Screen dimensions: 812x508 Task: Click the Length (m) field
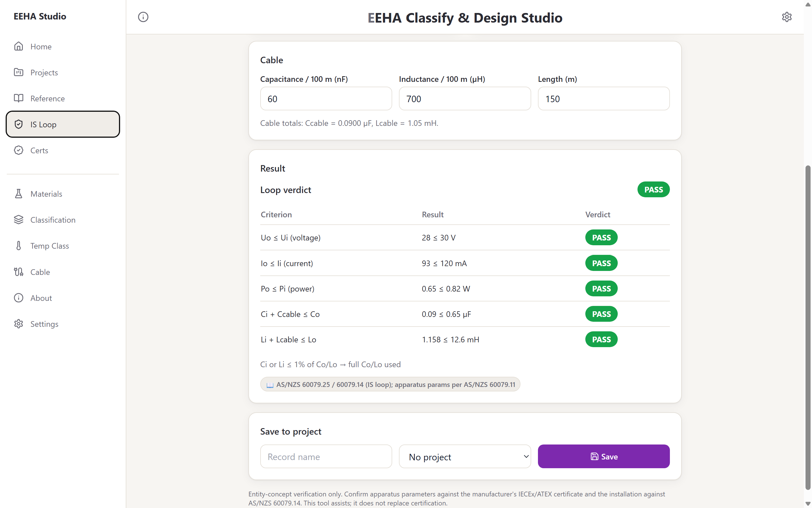click(x=603, y=98)
